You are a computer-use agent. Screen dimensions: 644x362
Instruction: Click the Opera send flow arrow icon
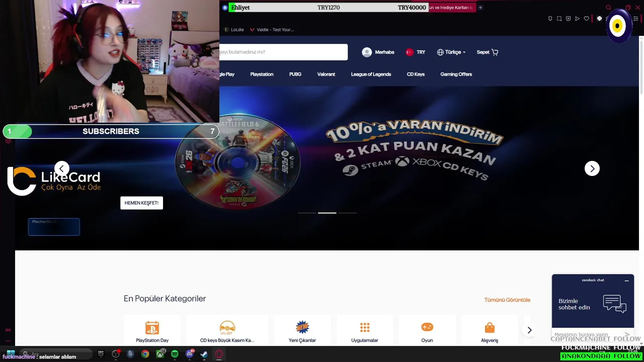577,19
